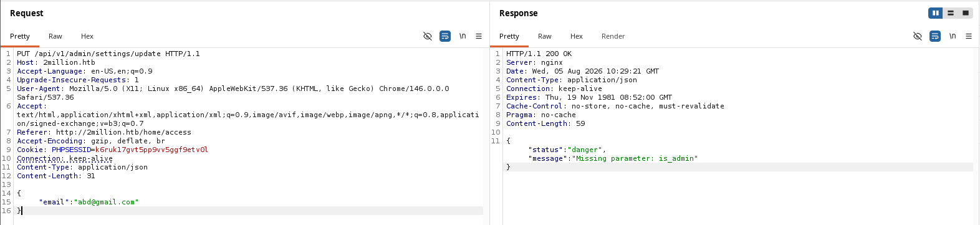Click the Referer header value
980x225 pixels.
pos(123,132)
